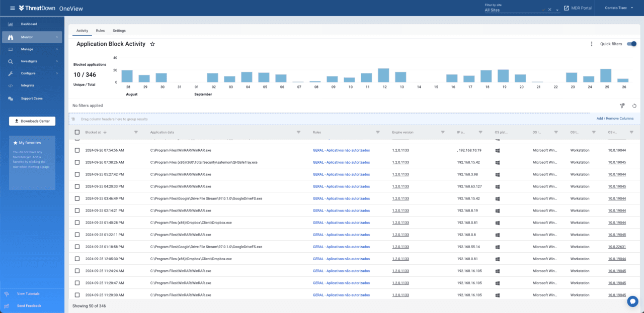Switch to the Settings tab
This screenshot has height=313, width=644.
point(119,31)
